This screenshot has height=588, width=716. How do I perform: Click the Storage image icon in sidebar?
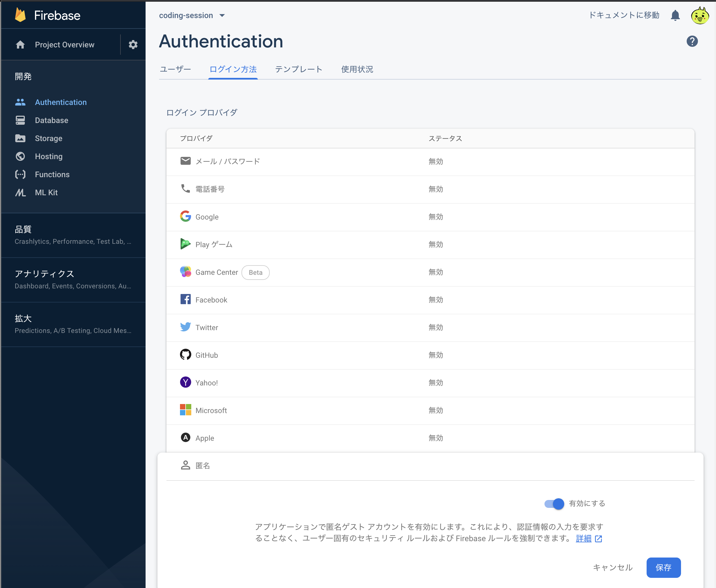coord(20,138)
